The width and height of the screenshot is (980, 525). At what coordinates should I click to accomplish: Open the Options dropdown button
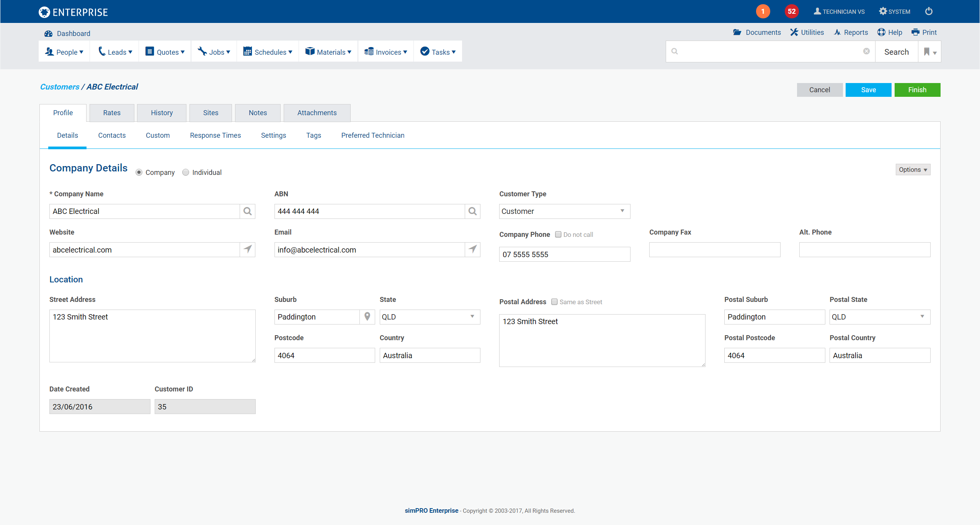click(913, 170)
